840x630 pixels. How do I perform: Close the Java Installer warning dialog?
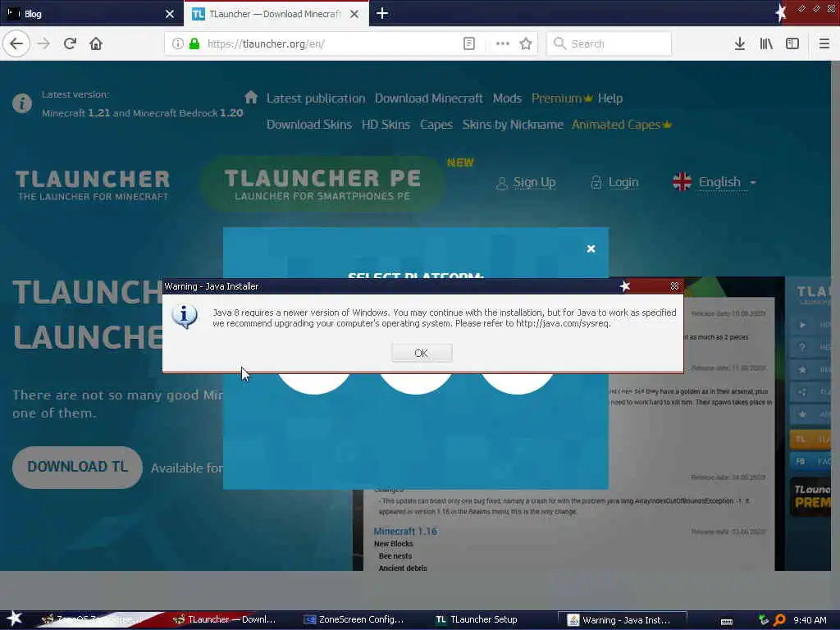coord(674,286)
